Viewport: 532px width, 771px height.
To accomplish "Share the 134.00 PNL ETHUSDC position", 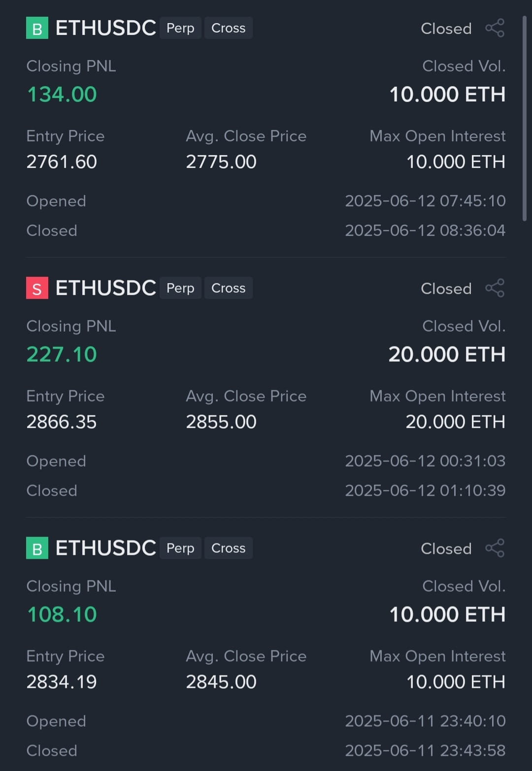I will [x=495, y=28].
